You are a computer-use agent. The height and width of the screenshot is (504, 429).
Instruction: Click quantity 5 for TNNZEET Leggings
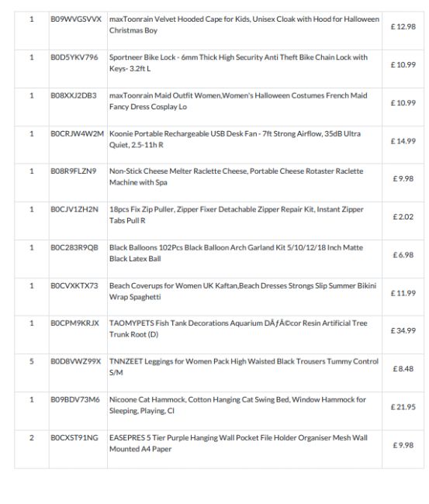pyautogui.click(x=32, y=361)
